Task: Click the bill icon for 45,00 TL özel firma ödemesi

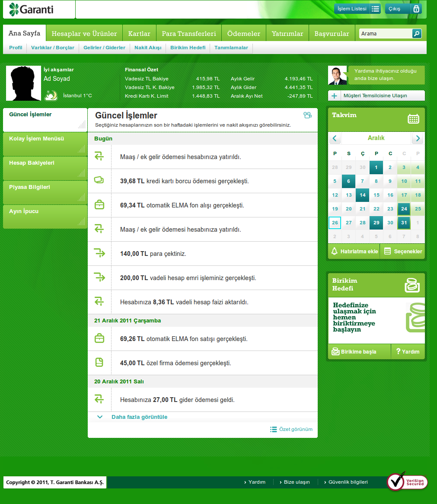Action: pyautogui.click(x=99, y=362)
